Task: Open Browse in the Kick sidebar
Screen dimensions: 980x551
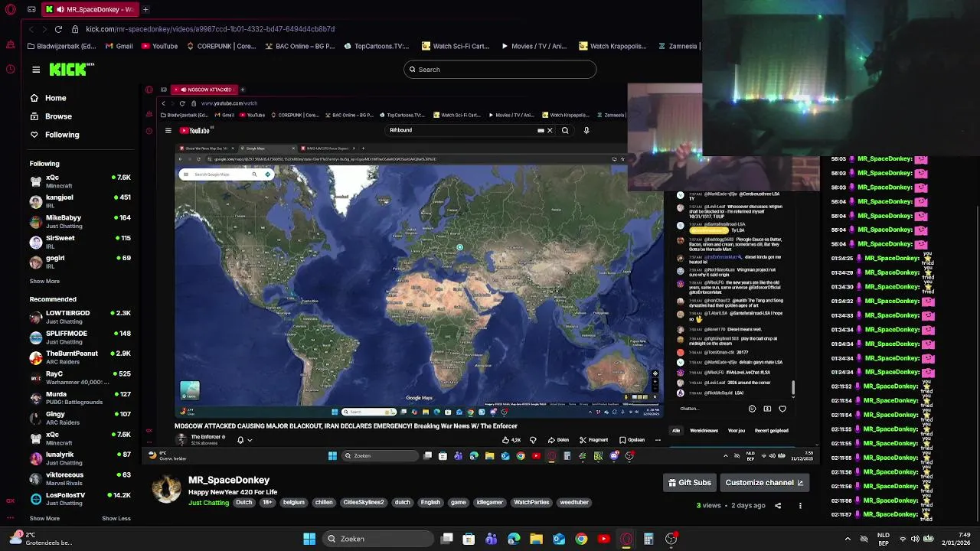Action: 51,116
